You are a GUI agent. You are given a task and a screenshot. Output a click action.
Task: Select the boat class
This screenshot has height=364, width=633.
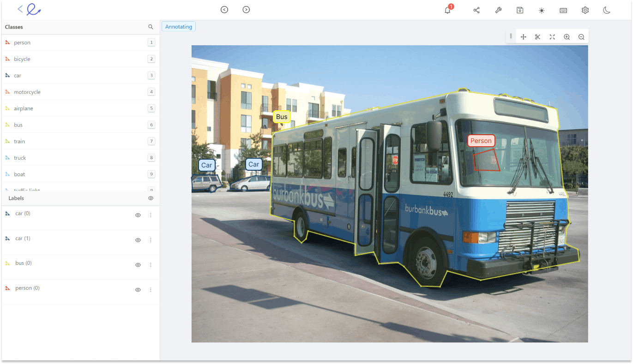81,174
